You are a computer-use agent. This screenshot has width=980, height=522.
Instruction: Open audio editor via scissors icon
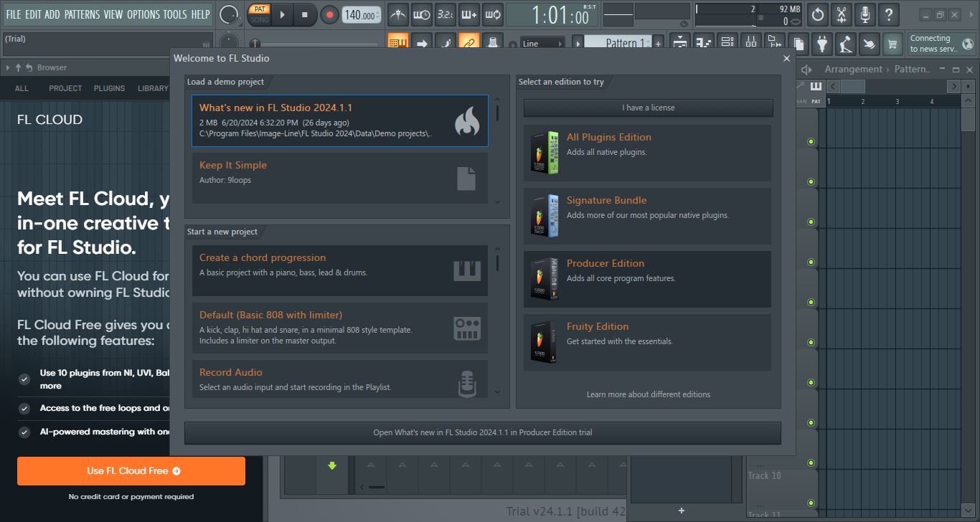click(x=842, y=14)
